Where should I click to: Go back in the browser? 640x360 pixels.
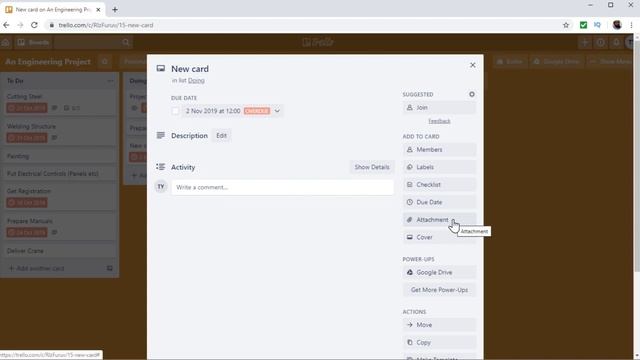point(6,25)
